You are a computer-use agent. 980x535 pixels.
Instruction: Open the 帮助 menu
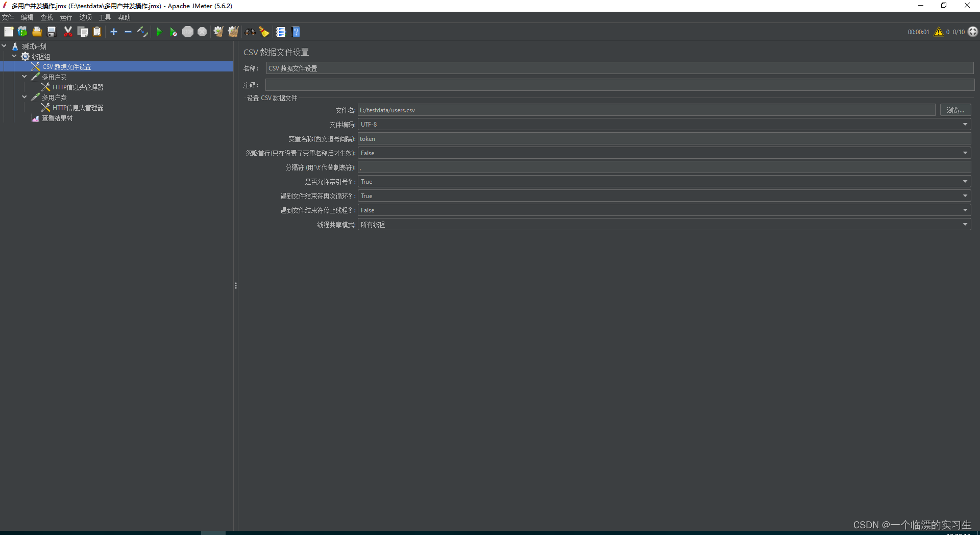coord(124,17)
